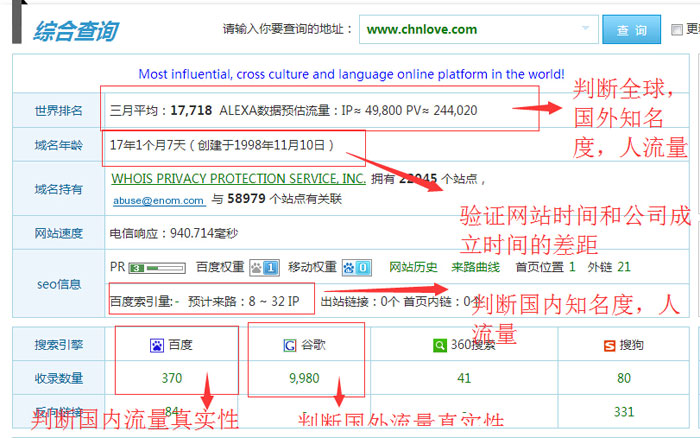Click the 域名年龄 row label
The height and width of the screenshot is (438, 700).
click(58, 145)
